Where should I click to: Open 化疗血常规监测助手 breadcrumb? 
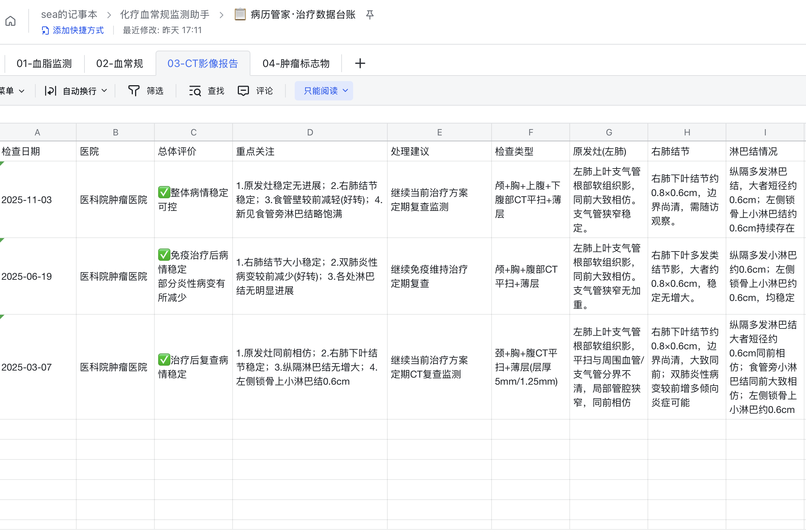[x=165, y=15]
